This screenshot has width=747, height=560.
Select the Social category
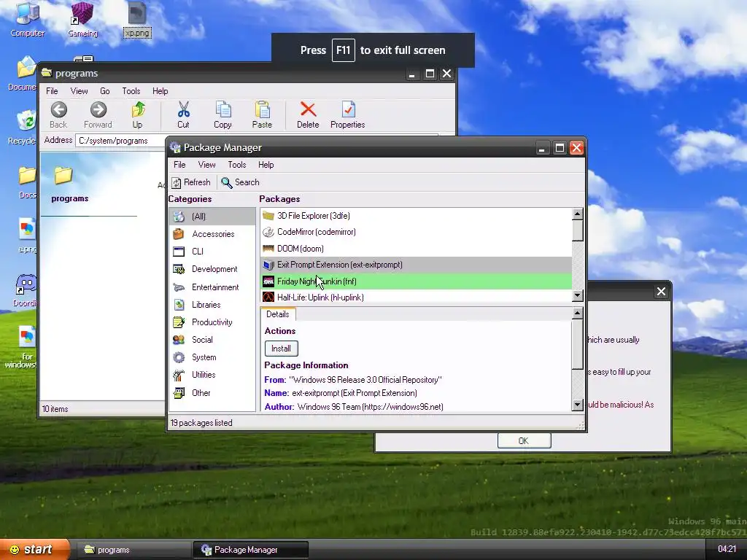point(212,340)
